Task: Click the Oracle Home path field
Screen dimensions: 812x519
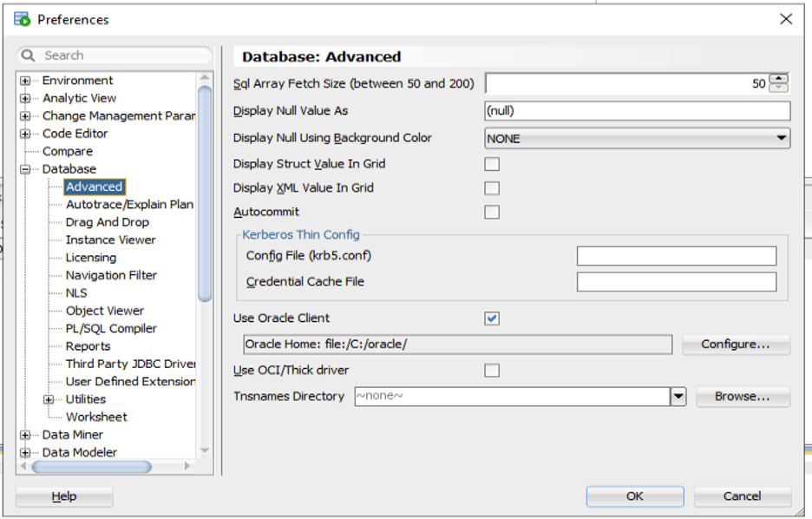Action: coord(458,345)
